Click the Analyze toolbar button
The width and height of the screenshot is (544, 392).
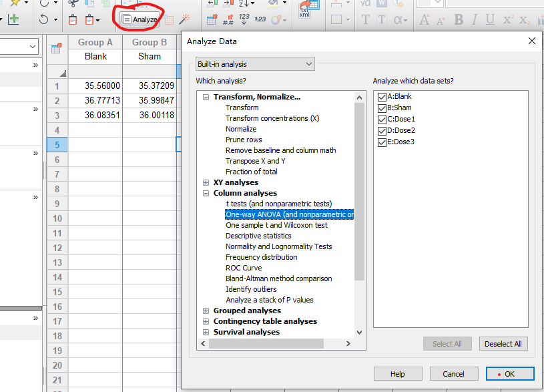tap(140, 19)
